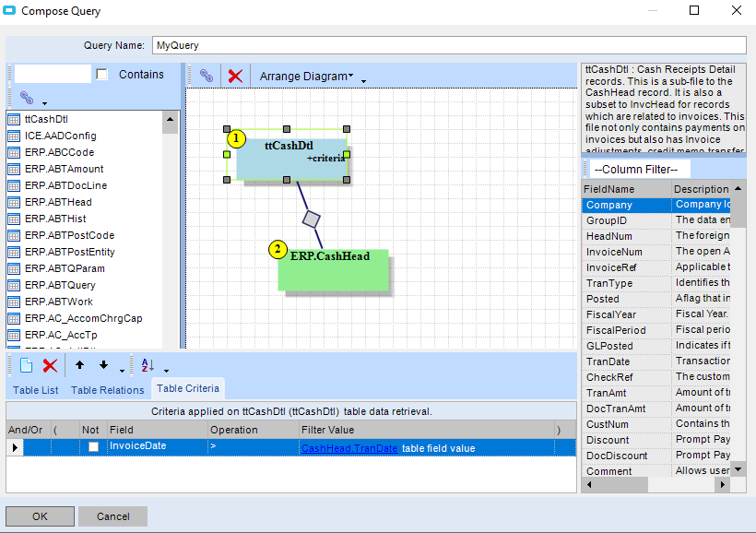Select the TranDate field row
Image resolution: width=756 pixels, height=533 pixels.
pos(656,361)
